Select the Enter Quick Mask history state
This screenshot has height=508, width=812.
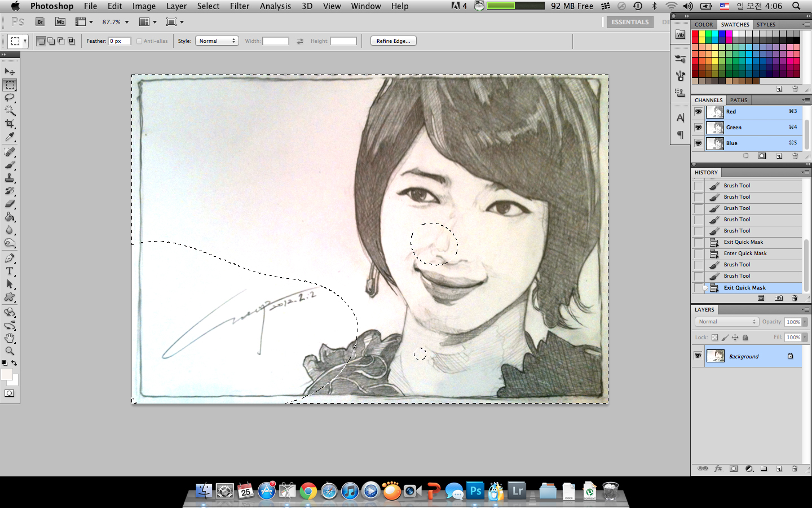(x=747, y=253)
